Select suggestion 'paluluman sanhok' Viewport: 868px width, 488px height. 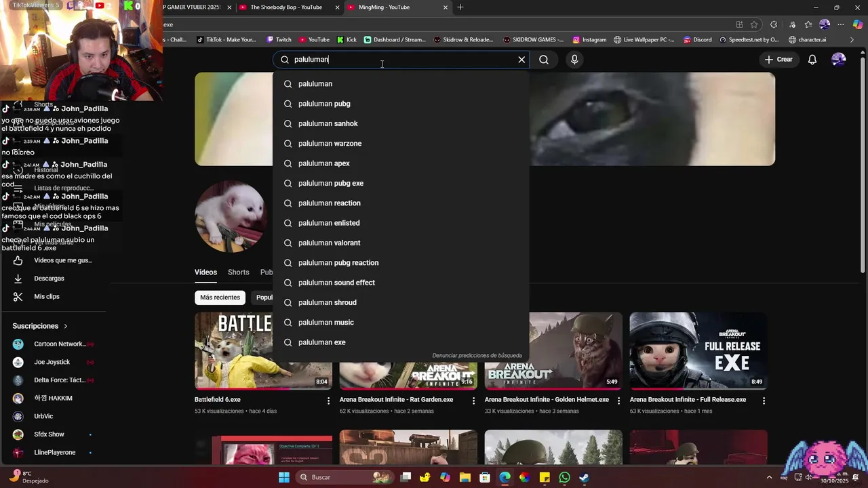(x=401, y=123)
